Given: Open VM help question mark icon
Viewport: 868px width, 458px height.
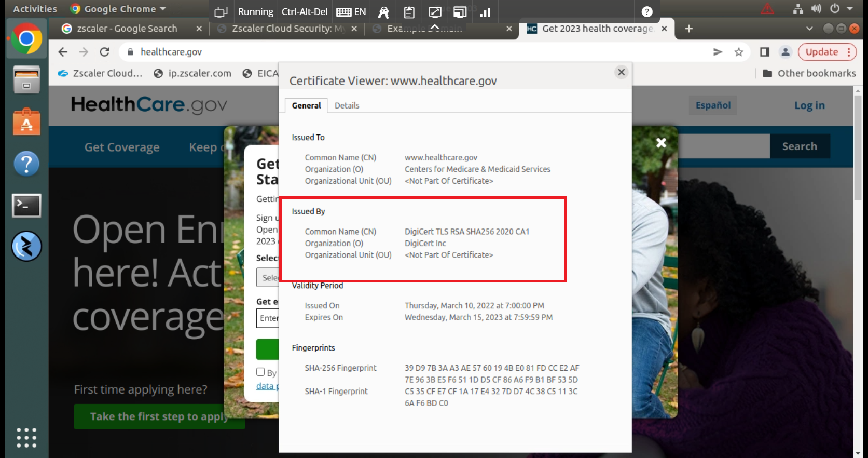Looking at the screenshot, I should coord(647,12).
